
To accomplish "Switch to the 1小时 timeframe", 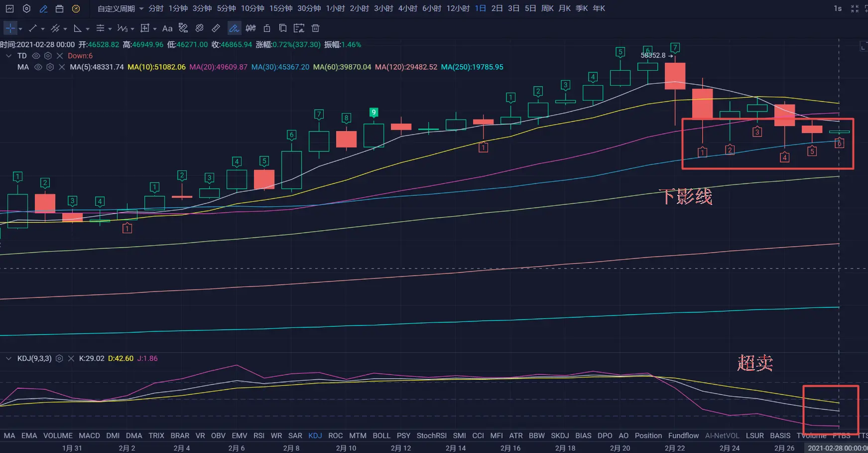I will [336, 8].
